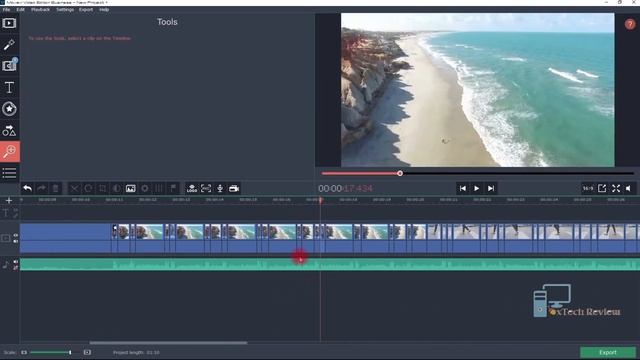Open the Import media tab icon
Screen dimensions: 640x360
click(x=9, y=23)
